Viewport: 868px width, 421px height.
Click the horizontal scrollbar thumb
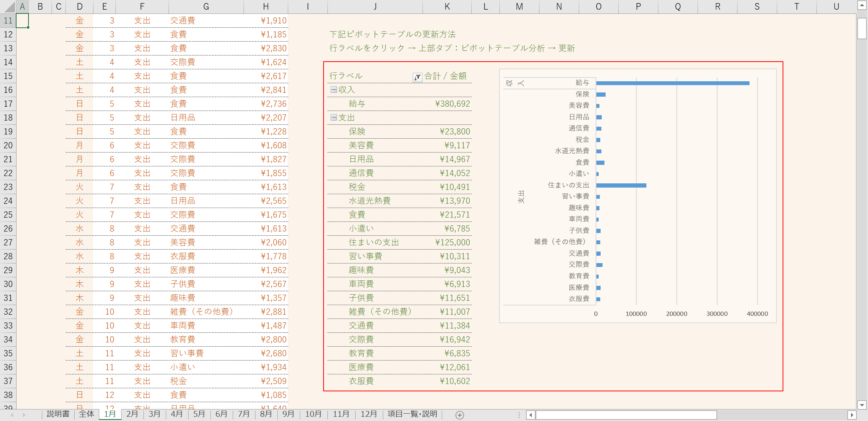point(626,415)
